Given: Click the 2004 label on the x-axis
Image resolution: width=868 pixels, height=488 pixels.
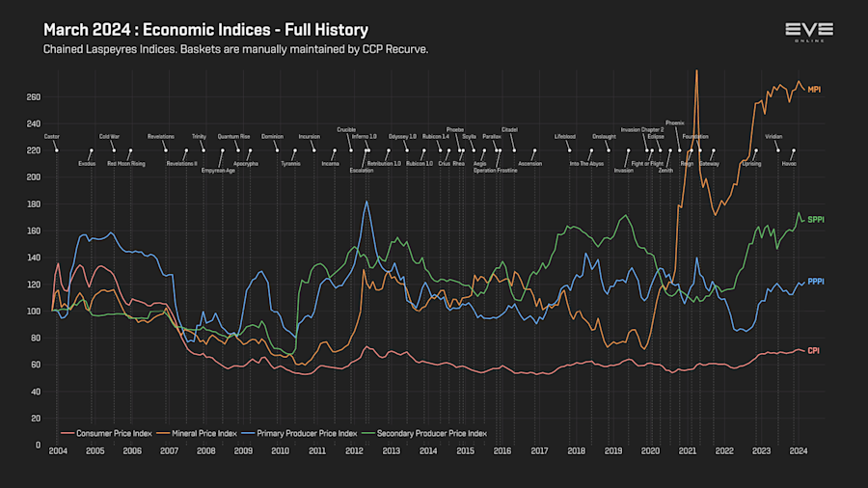Looking at the screenshot, I should (58, 451).
